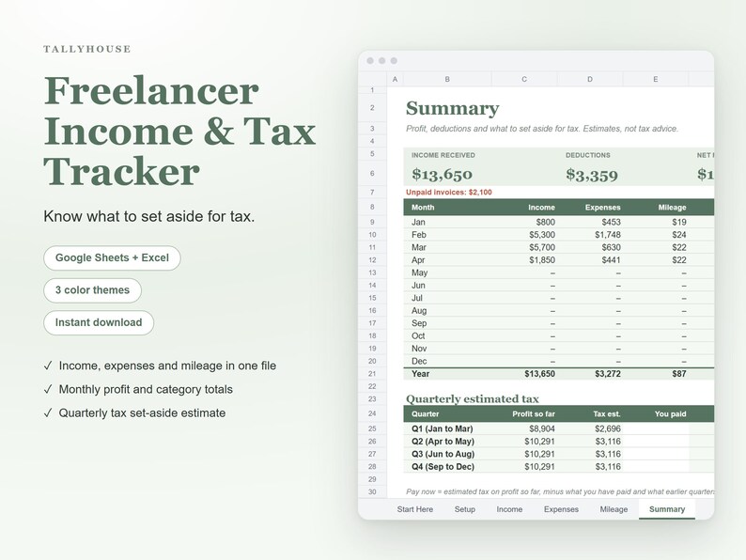Click the Google Sheets + Excel pill

pos(112,257)
